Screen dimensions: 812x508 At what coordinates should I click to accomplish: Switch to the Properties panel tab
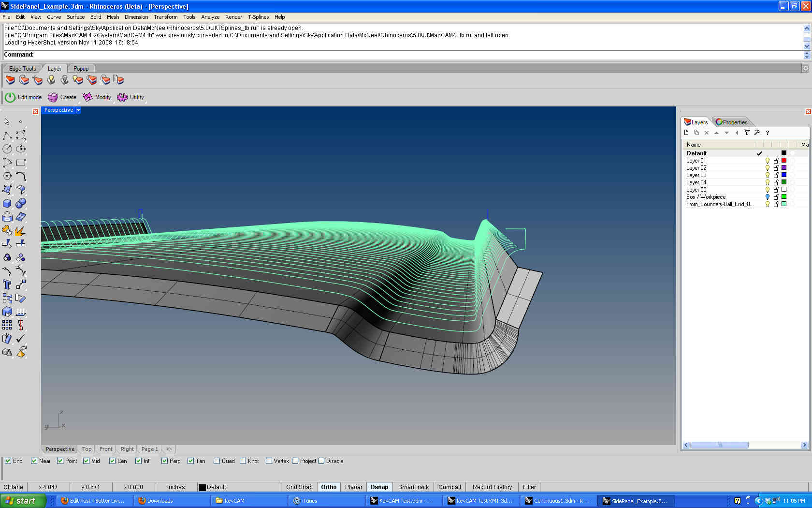732,122
